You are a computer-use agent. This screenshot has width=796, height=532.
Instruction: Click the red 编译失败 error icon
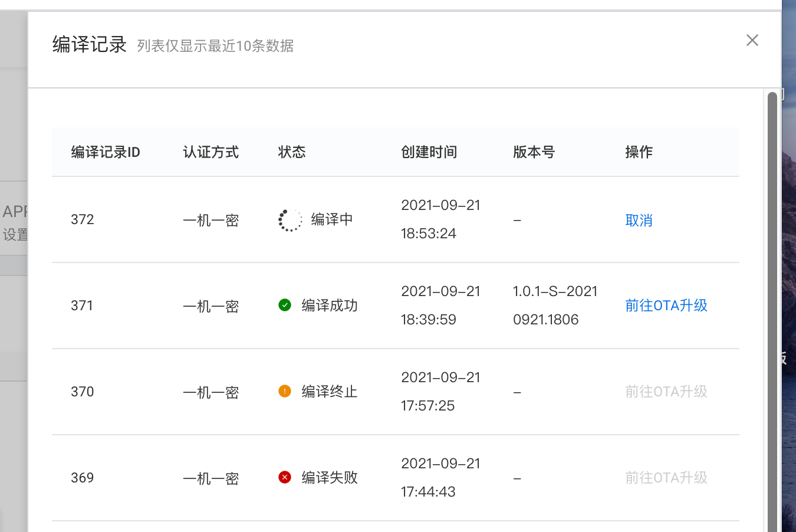coord(285,477)
